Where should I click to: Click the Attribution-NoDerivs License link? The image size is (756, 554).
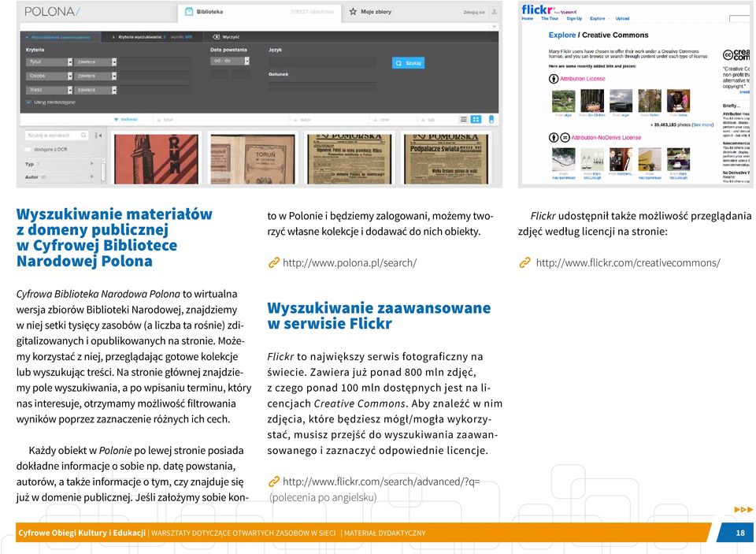(606, 138)
